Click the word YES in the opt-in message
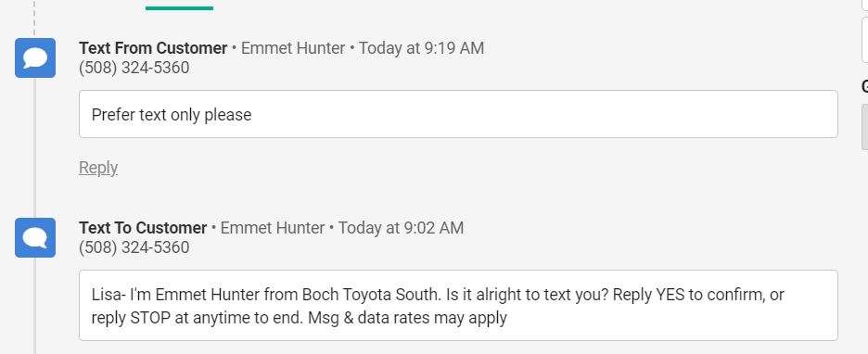This screenshot has height=354, width=868. coord(670,295)
